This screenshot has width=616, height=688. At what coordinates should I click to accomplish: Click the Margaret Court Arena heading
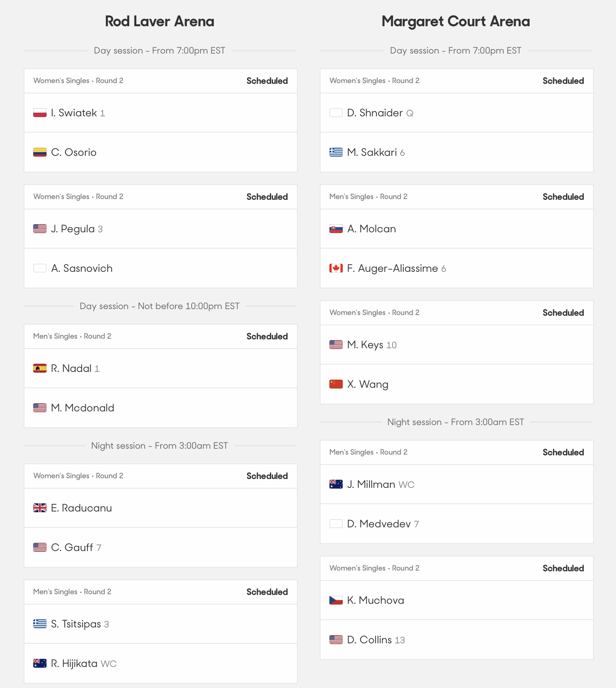point(456,21)
